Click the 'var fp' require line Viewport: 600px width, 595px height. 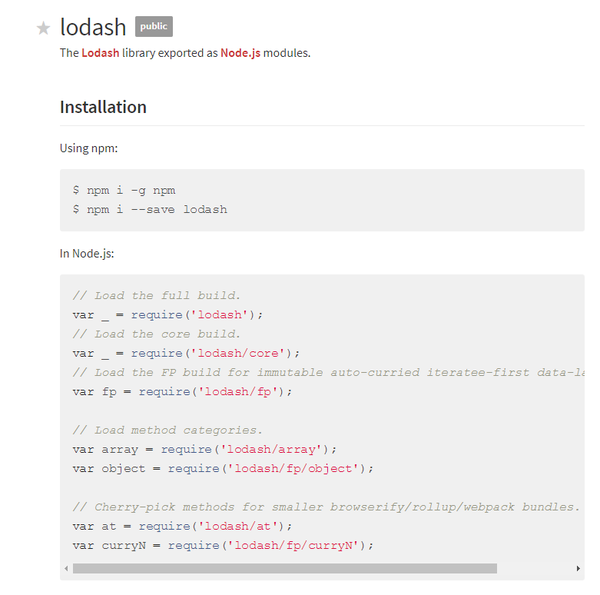[x=183, y=391]
